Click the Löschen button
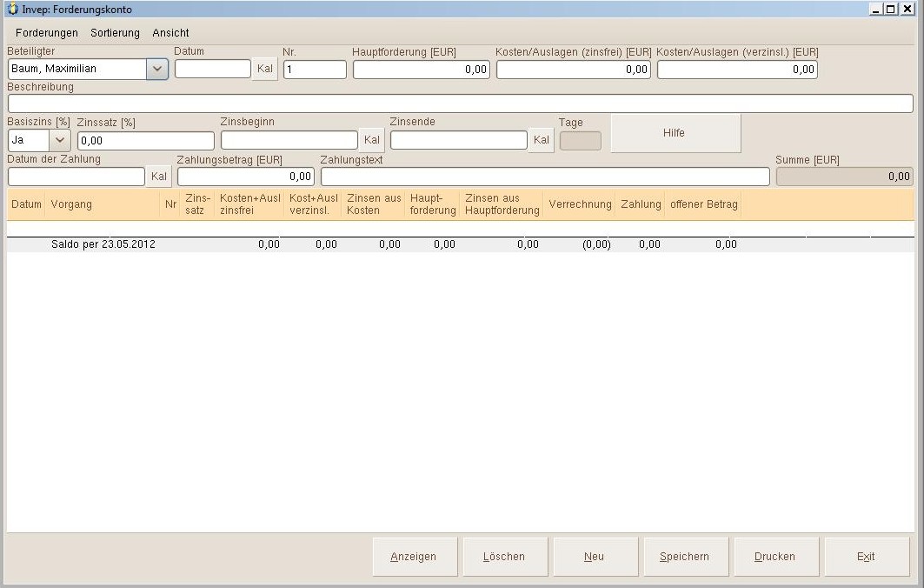Viewport: 924px width, 588px height. 504,557
